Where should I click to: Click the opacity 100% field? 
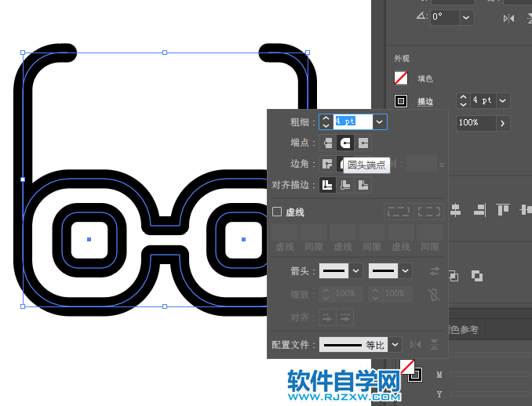476,123
